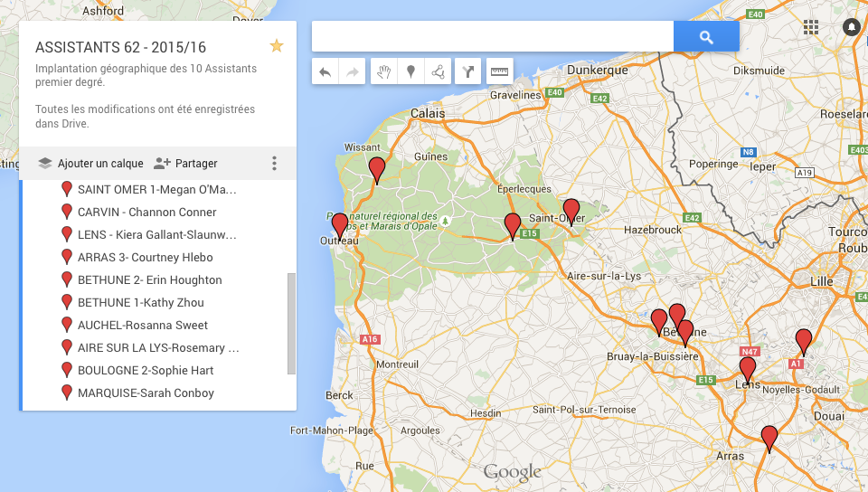The width and height of the screenshot is (868, 492).
Task: Click the map title ASSISTANTS 62 - 2015/16
Action: pyautogui.click(x=120, y=47)
